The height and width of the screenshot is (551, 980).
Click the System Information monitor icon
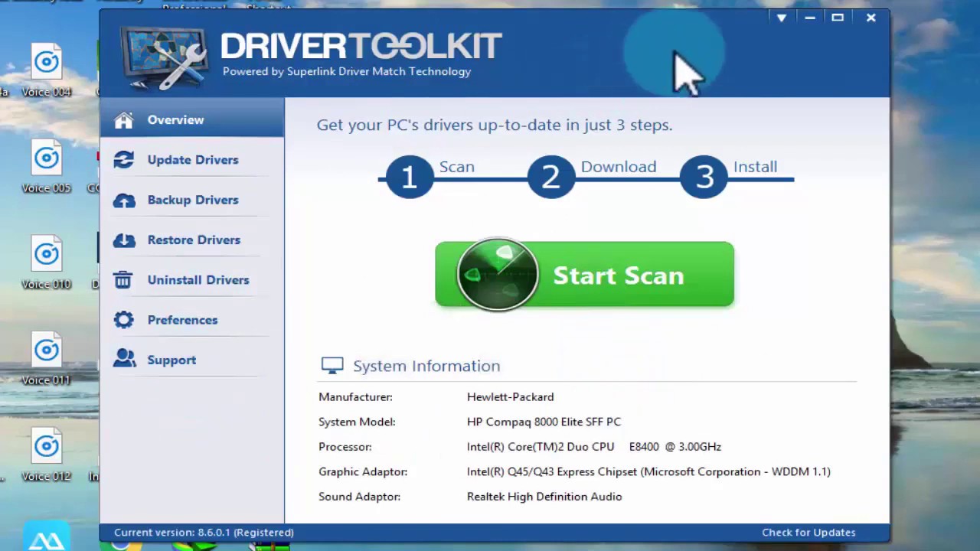[x=332, y=365]
